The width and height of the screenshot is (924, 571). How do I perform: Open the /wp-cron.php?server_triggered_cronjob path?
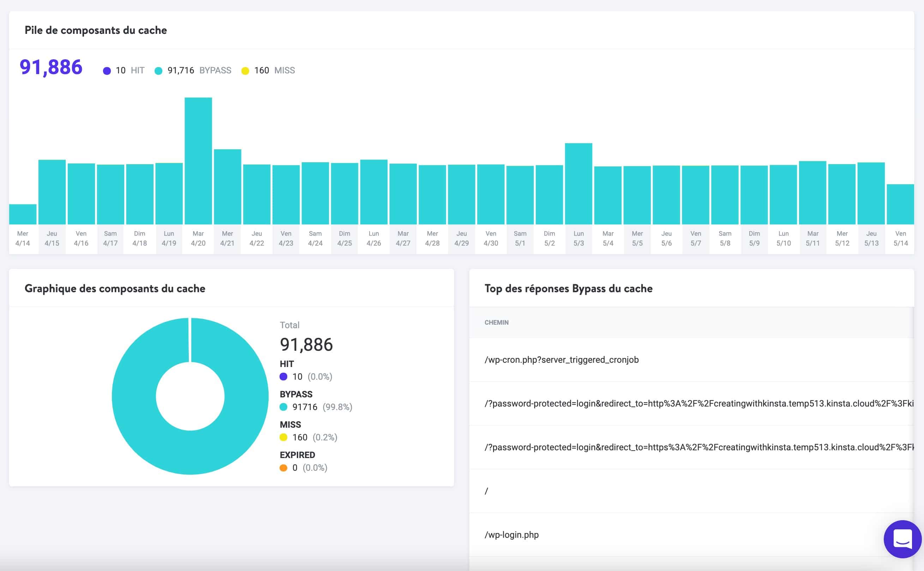point(562,360)
